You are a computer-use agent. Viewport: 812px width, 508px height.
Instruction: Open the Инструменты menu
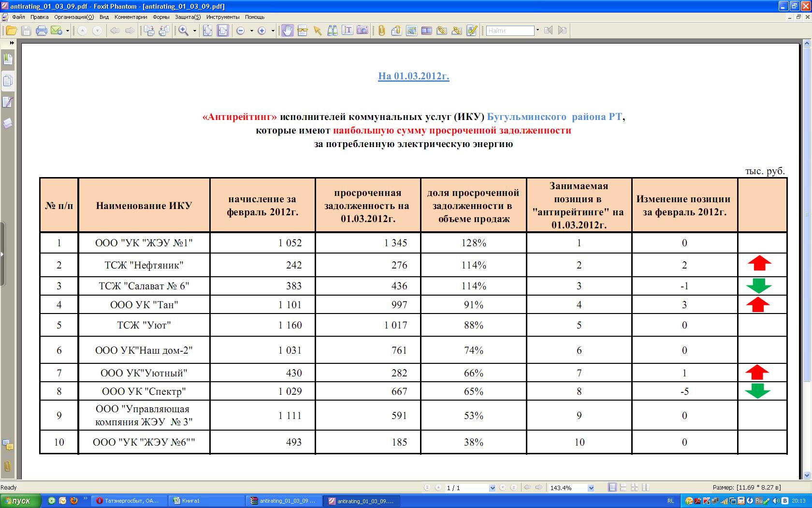click(222, 17)
